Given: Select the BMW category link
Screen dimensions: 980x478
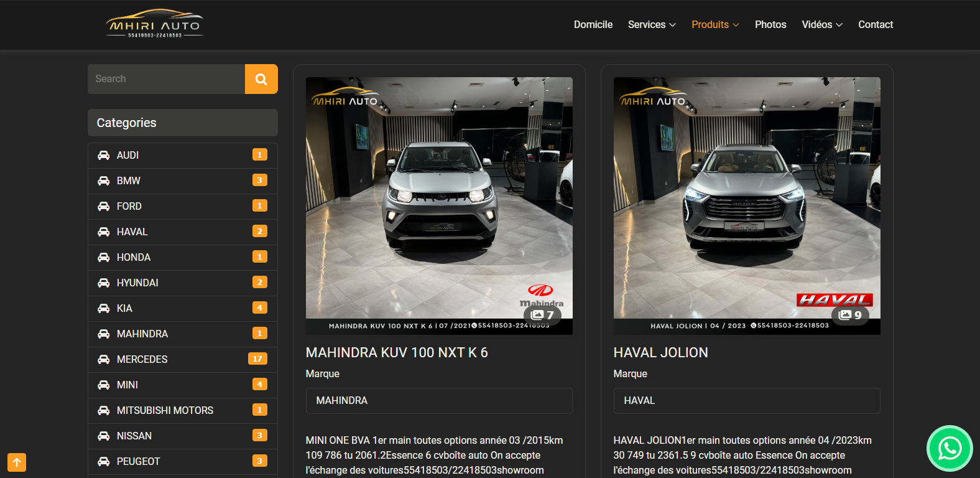Looking at the screenshot, I should (x=129, y=180).
